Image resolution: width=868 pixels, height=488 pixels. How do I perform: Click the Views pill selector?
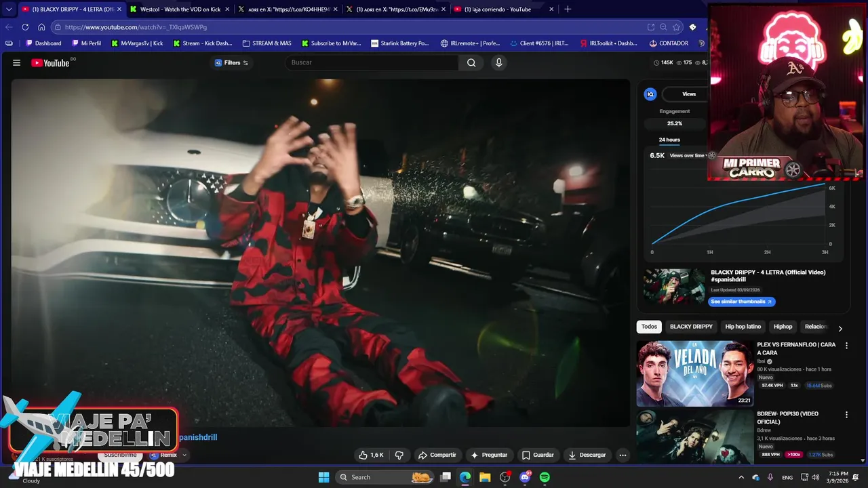(688, 94)
